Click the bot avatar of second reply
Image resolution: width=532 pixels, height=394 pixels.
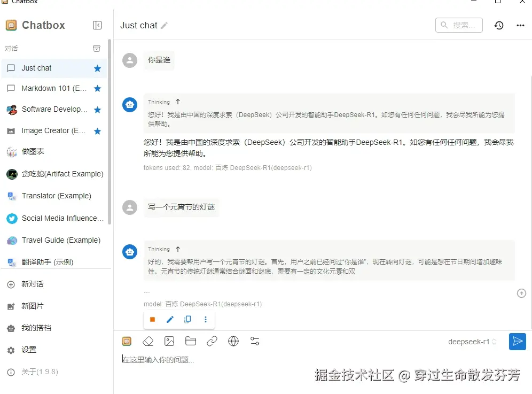pos(130,252)
